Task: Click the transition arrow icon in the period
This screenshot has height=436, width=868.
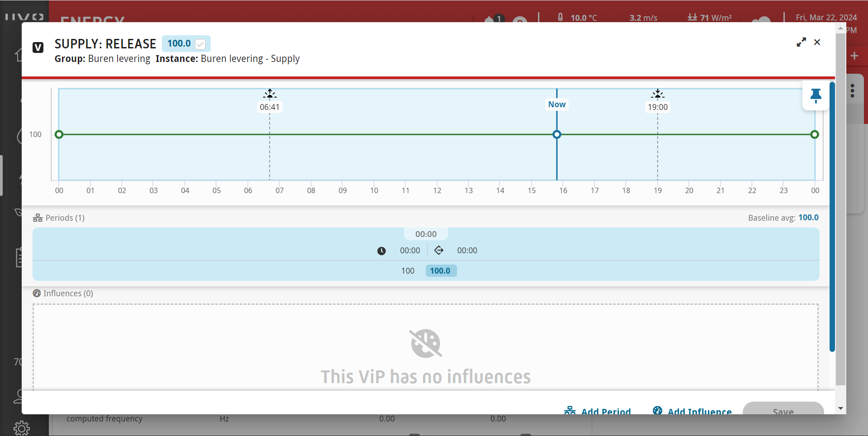Action: click(439, 250)
